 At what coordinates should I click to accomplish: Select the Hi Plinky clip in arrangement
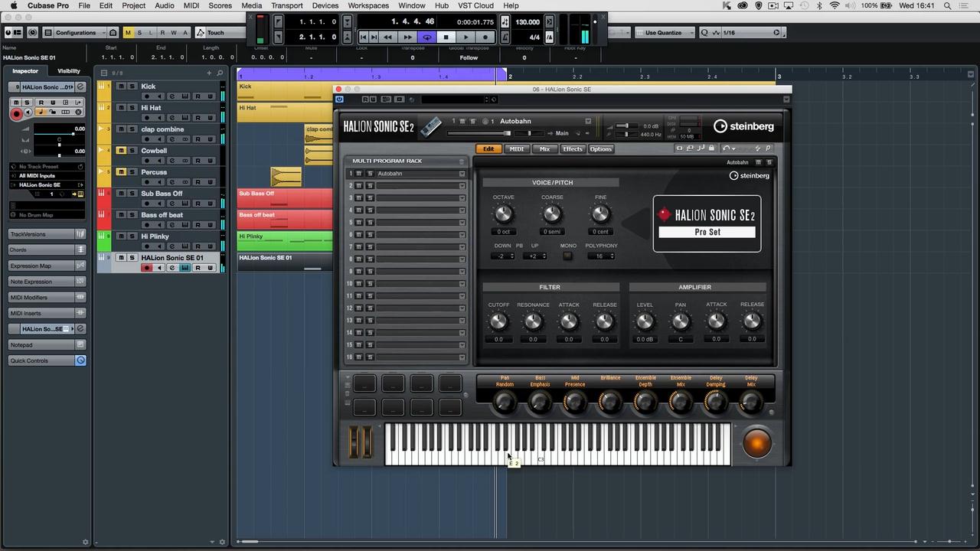click(285, 241)
